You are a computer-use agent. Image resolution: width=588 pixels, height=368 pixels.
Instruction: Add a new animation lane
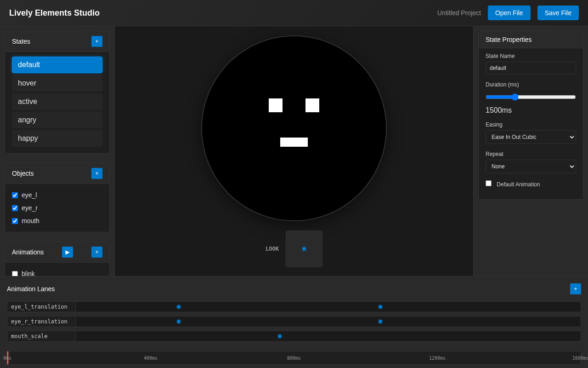coord(576,289)
